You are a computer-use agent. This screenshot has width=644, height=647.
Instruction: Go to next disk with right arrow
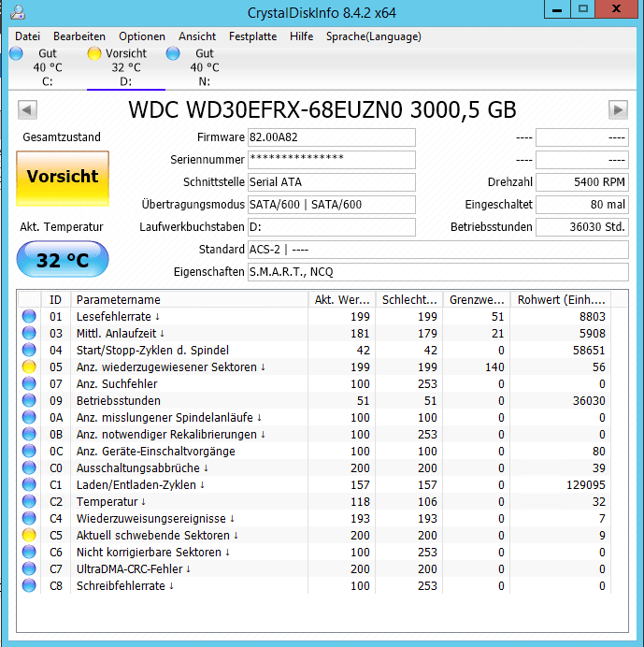pyautogui.click(x=618, y=110)
